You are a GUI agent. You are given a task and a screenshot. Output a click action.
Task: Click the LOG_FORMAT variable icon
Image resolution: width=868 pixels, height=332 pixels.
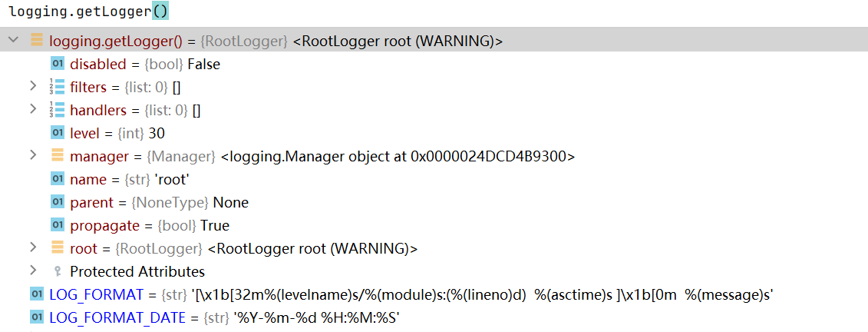[x=37, y=295]
